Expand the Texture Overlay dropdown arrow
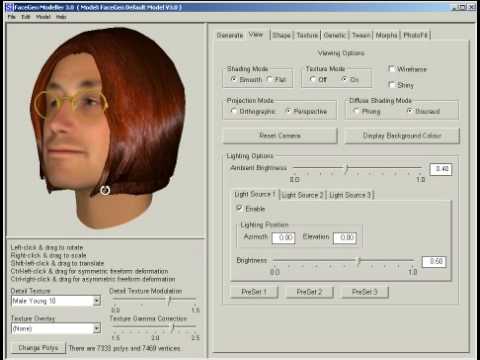The height and width of the screenshot is (360, 480). coord(97,328)
